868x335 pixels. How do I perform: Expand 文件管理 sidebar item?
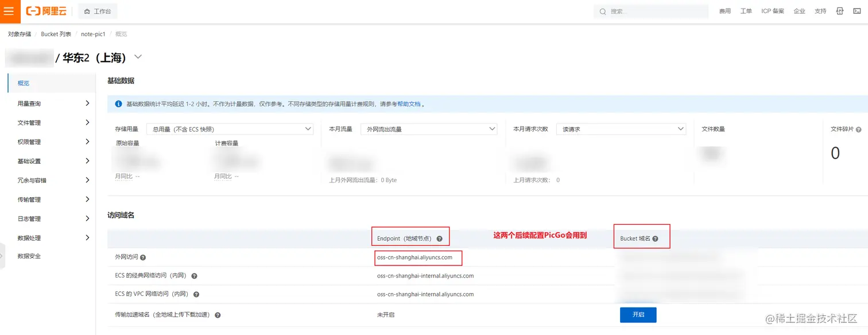point(51,122)
